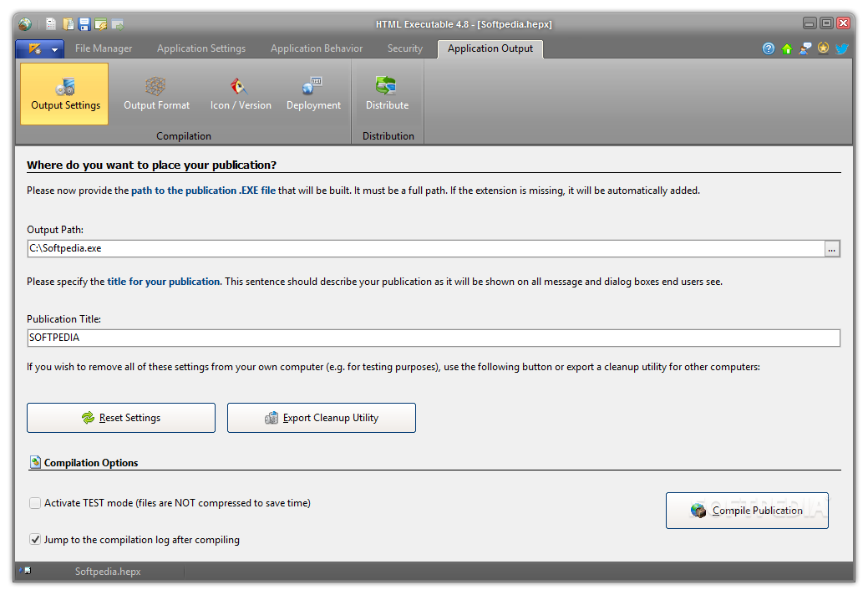Open the Icon / Version page
The height and width of the screenshot is (595, 868).
(x=241, y=93)
